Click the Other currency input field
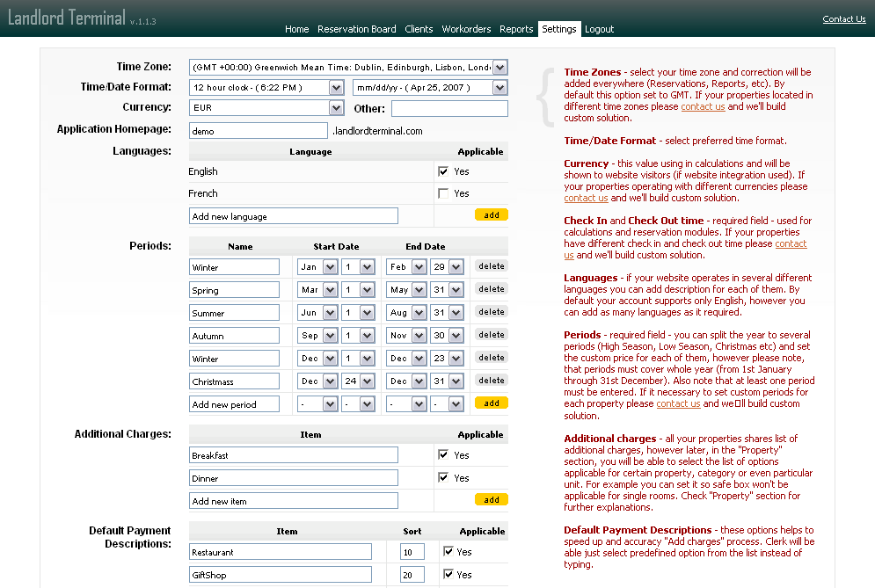875x588 pixels. pos(449,108)
